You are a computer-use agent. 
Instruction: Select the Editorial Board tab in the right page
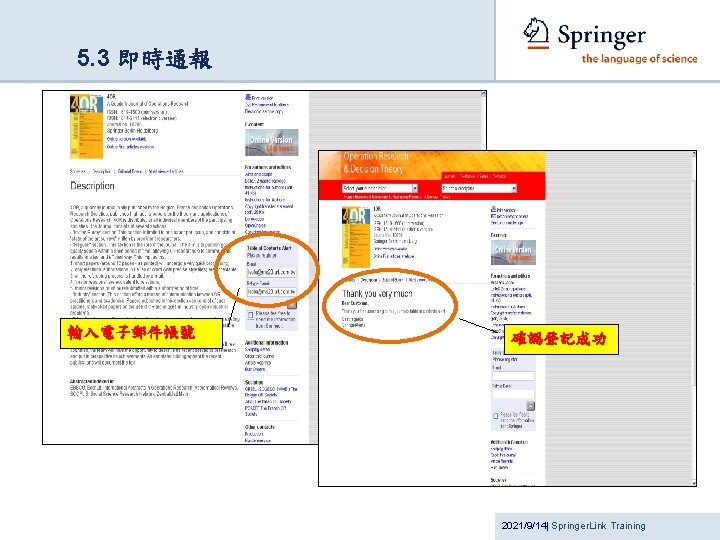pos(393,280)
